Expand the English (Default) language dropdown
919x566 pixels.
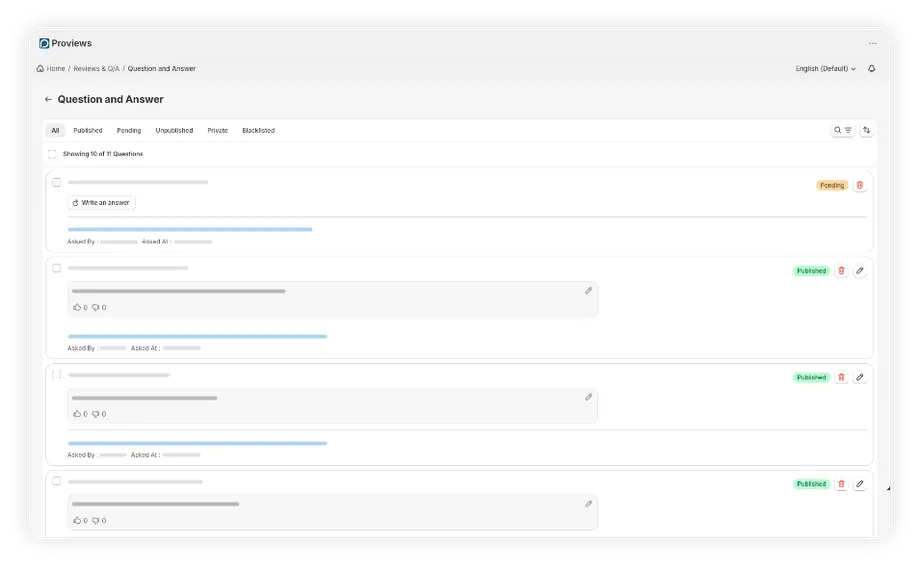[825, 69]
